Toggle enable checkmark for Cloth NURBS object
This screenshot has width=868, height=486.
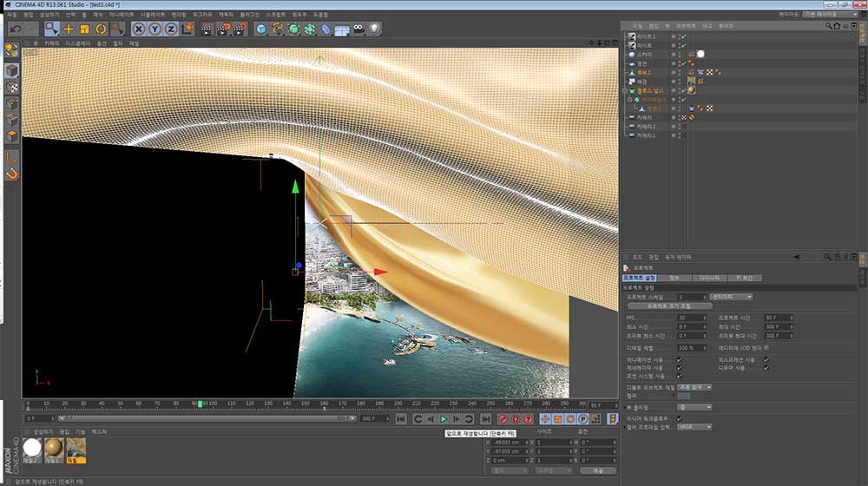click(x=684, y=90)
